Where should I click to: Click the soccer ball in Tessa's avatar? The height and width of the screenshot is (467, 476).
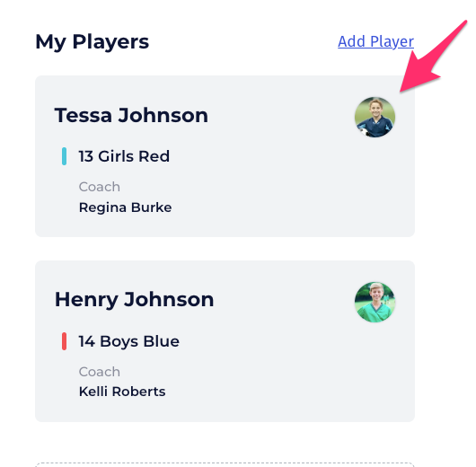coord(363,132)
